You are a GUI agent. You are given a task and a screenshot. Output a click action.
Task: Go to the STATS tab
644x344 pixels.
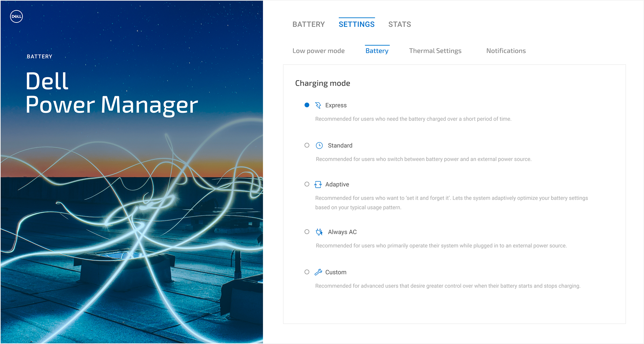tap(399, 24)
